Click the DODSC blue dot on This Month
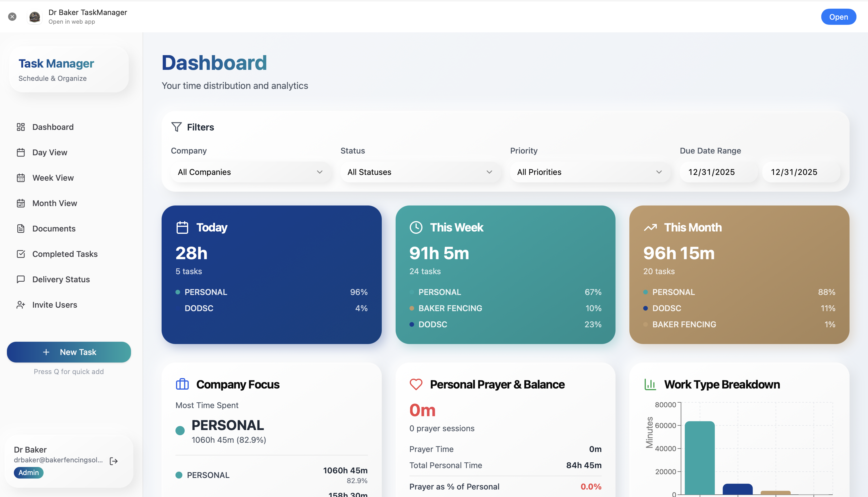The height and width of the screenshot is (497, 868). tap(646, 308)
